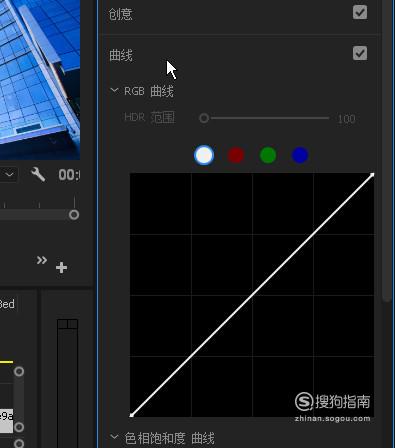The image size is (395, 448).
Task: Click the audio meter panel
Action: pos(67,383)
